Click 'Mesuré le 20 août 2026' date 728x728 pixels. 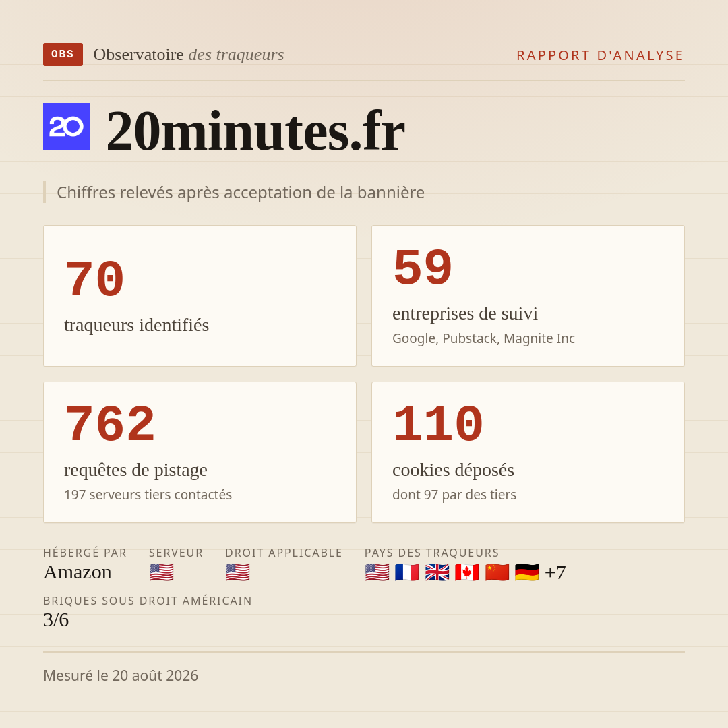[121, 675]
